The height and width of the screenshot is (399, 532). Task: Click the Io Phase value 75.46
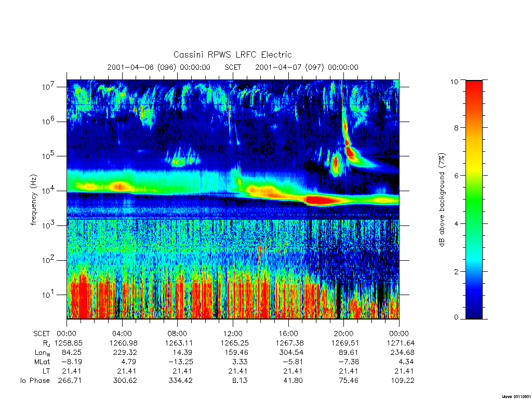[x=349, y=381]
